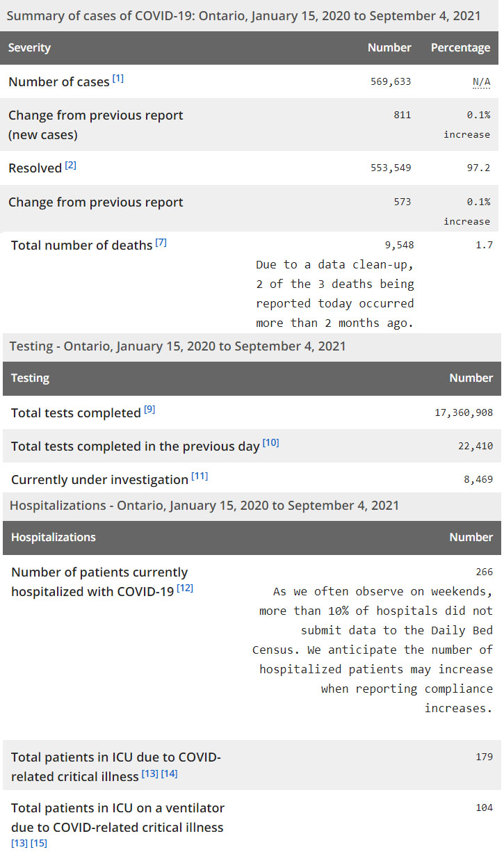The height and width of the screenshot is (852, 504).
Task: Click the Severity column header
Action: tap(29, 48)
